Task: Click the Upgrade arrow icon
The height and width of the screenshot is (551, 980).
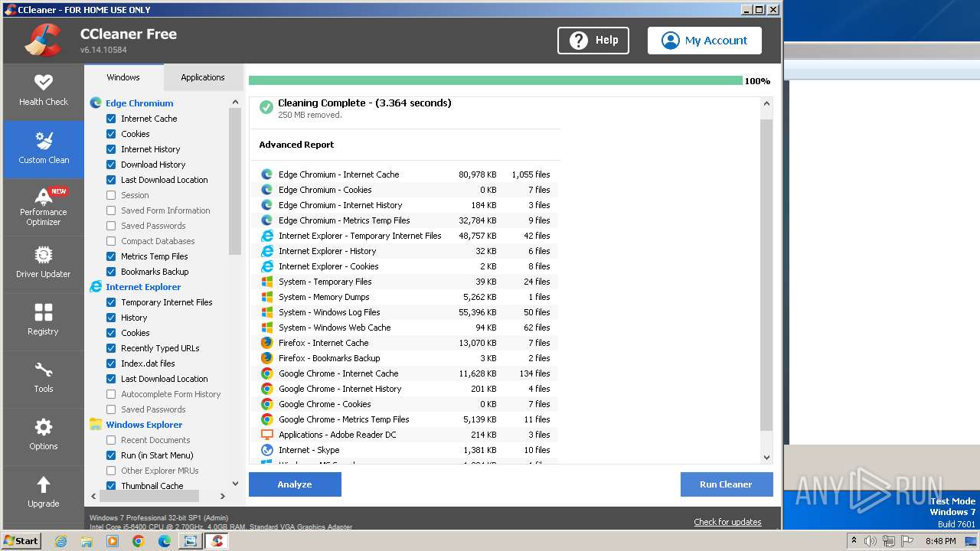Action: click(44, 484)
